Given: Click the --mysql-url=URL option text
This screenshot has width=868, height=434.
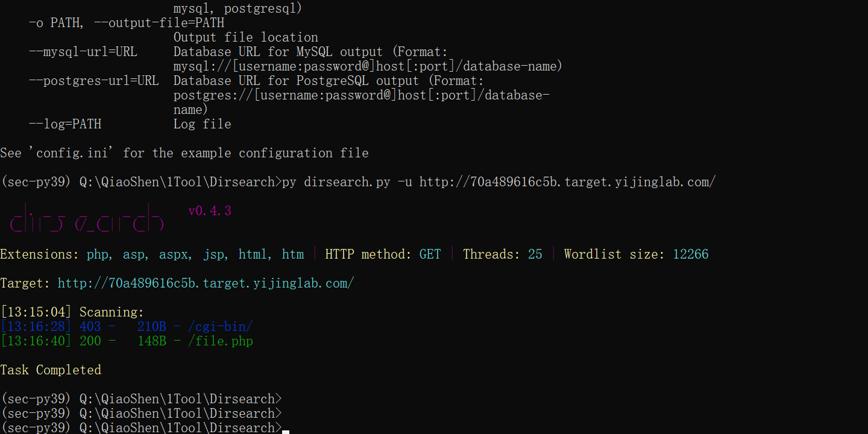Looking at the screenshot, I should click(x=83, y=52).
